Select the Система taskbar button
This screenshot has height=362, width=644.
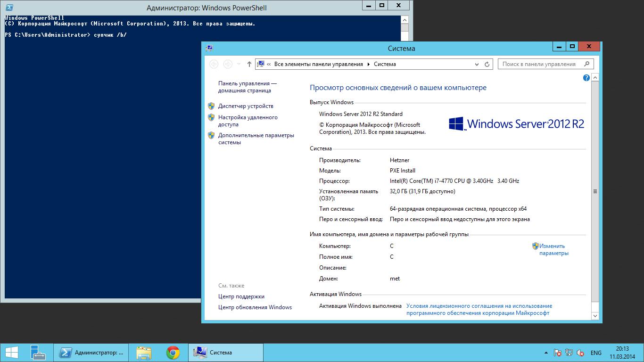tap(226, 353)
